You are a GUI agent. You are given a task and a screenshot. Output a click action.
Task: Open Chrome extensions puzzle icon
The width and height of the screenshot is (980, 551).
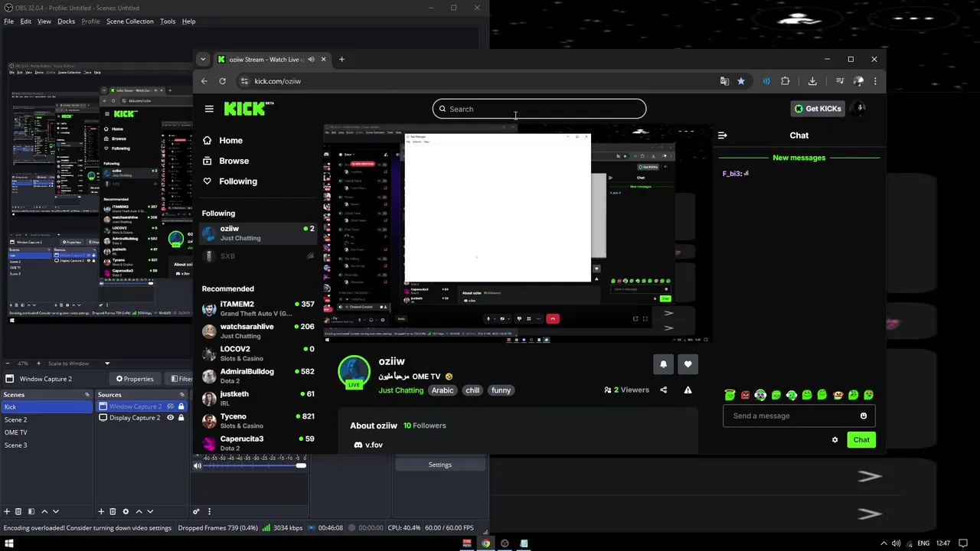(785, 81)
